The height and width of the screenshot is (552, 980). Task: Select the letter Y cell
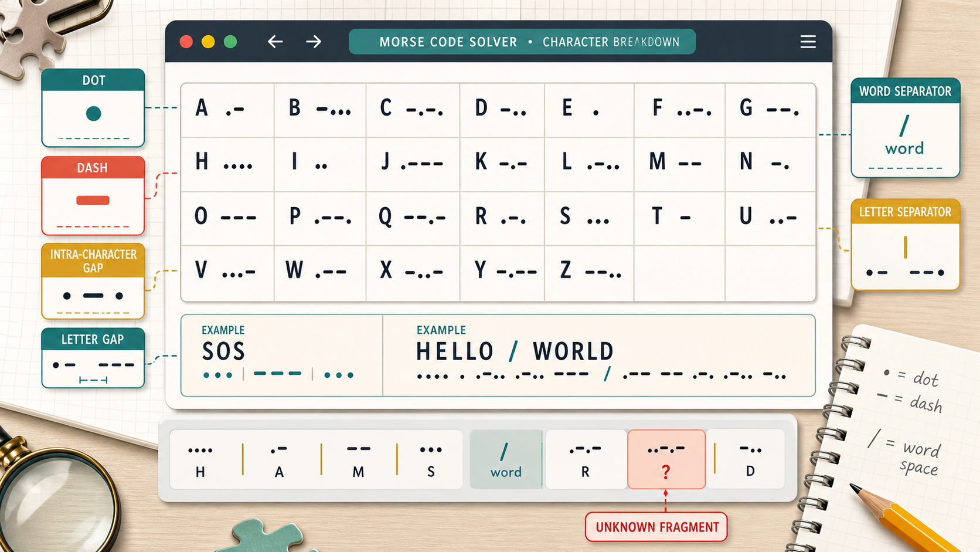tap(502, 273)
